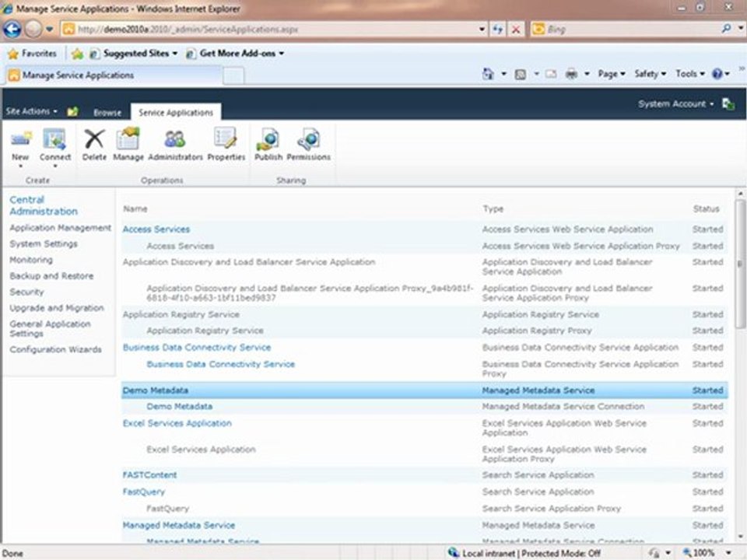This screenshot has width=747, height=560.
Task: Click the Bing search magnifier icon
Action: click(x=726, y=29)
